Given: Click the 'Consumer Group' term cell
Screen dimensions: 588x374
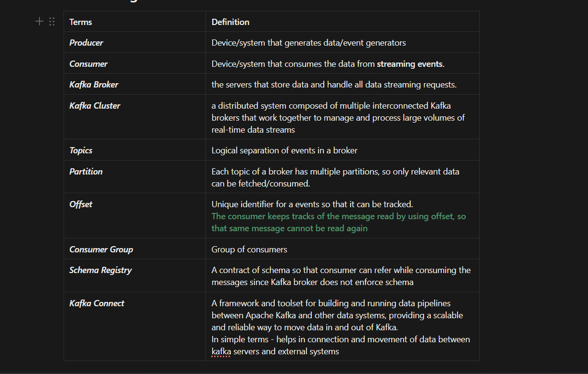Looking at the screenshot, I should point(135,249).
